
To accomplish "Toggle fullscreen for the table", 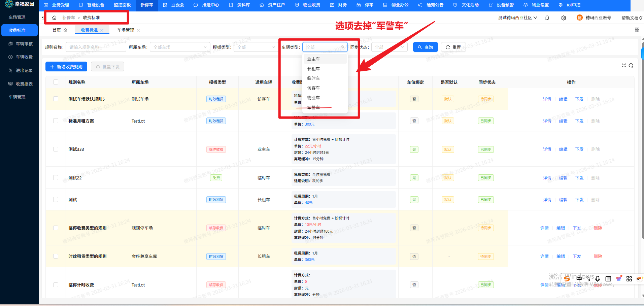I will coord(624,66).
